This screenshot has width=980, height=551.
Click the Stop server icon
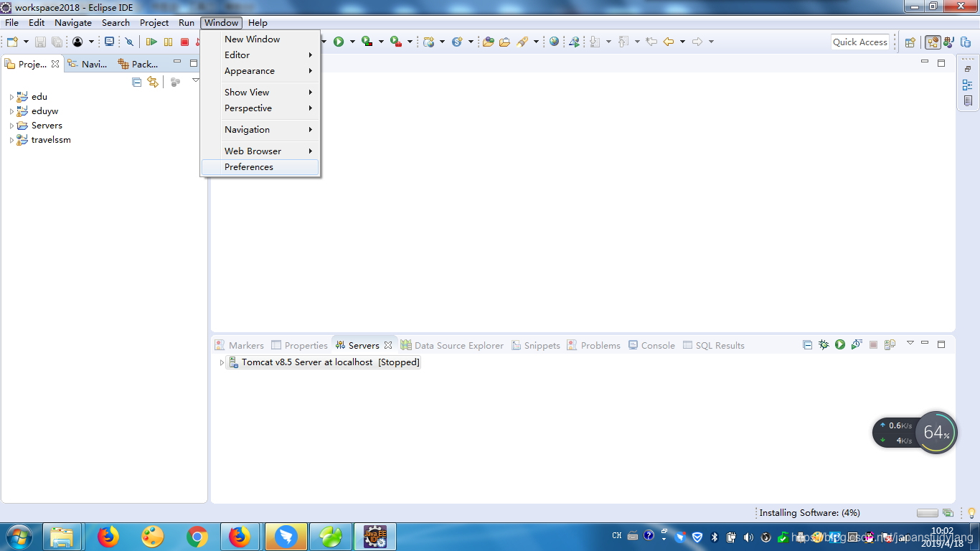(873, 345)
